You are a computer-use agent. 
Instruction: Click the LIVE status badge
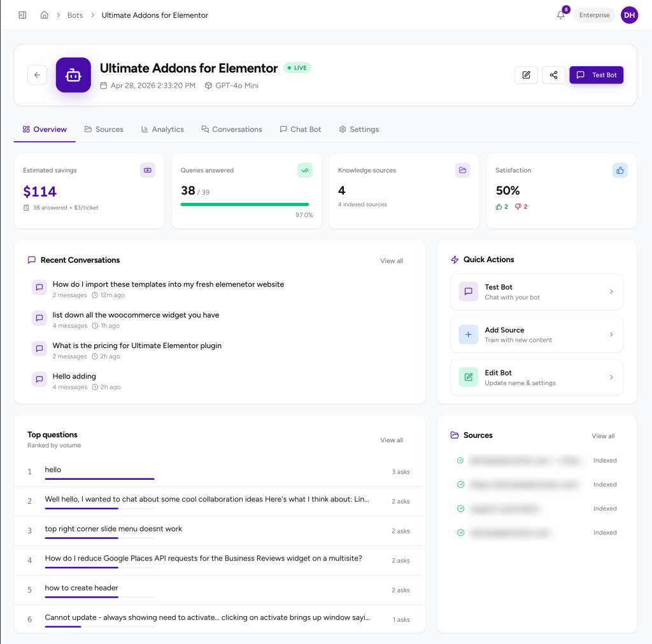tap(297, 67)
